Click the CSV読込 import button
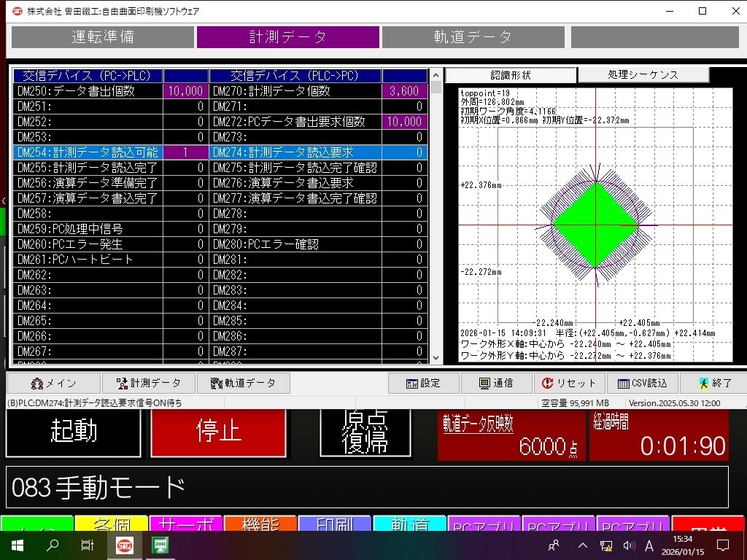The image size is (747, 560). coord(642,384)
